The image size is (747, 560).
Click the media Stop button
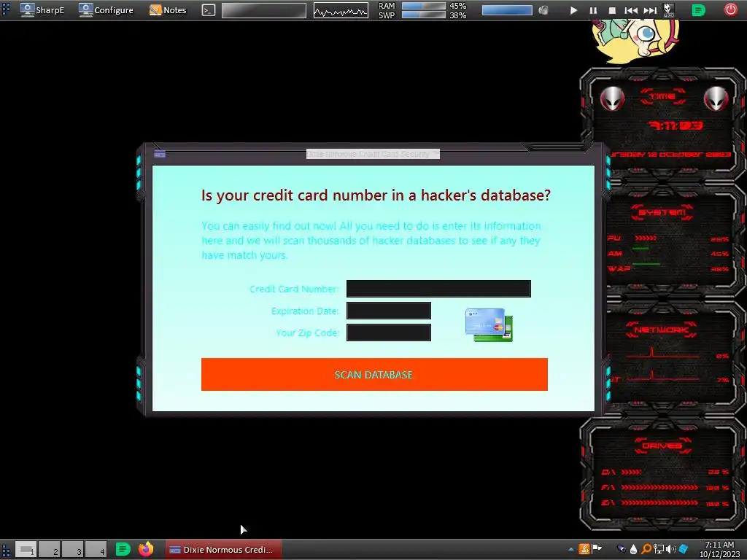tap(612, 10)
